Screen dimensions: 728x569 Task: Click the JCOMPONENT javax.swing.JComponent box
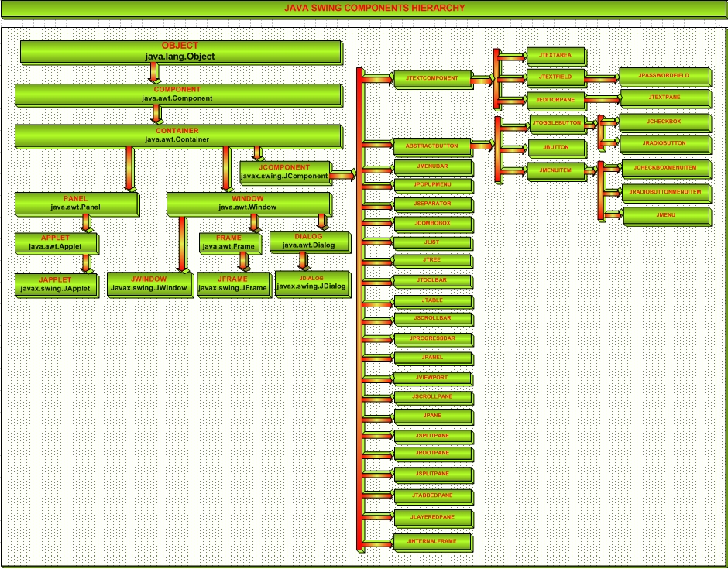285,172
